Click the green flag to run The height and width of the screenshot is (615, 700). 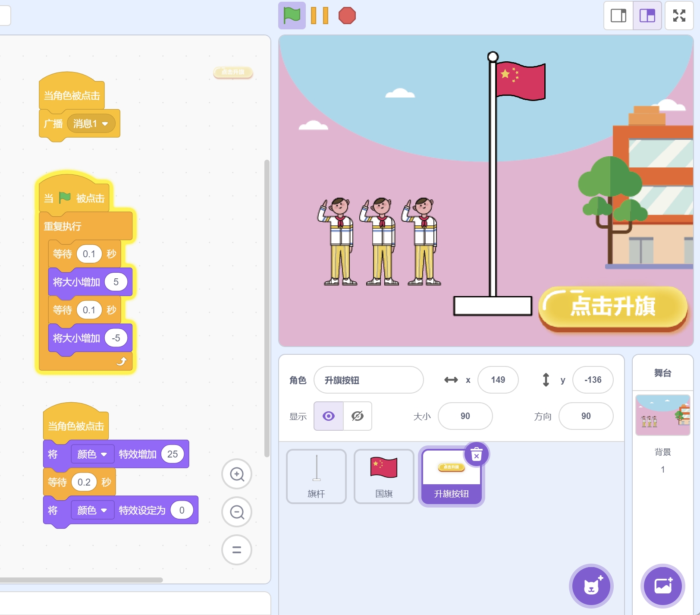pos(292,16)
